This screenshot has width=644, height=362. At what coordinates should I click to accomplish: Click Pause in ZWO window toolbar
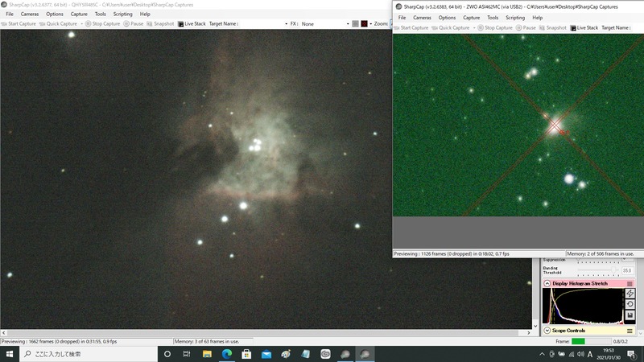click(526, 28)
